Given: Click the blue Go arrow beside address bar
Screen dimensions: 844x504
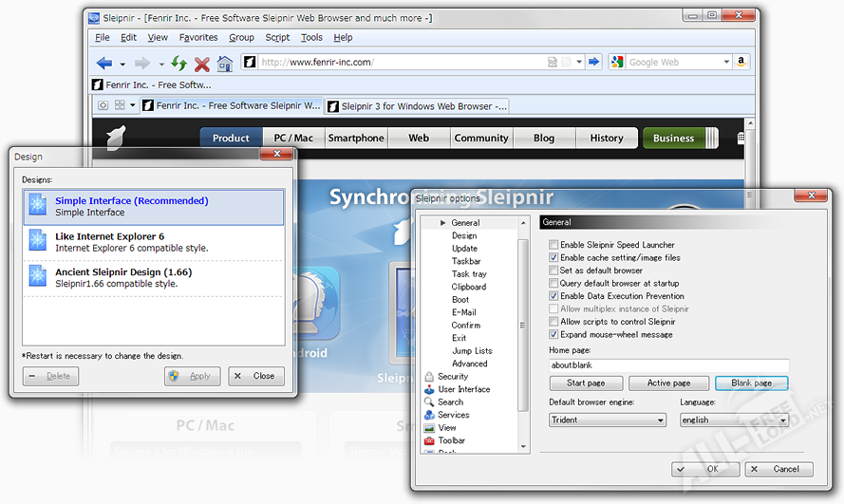Looking at the screenshot, I should tap(594, 62).
